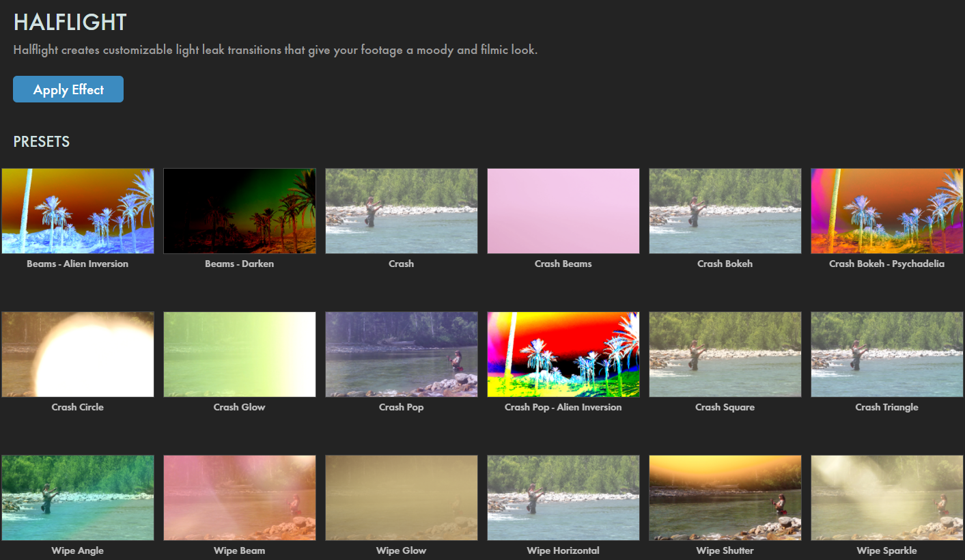The image size is (965, 560).
Task: Select the Wipe Beam preset thumbnail
Action: pyautogui.click(x=240, y=498)
